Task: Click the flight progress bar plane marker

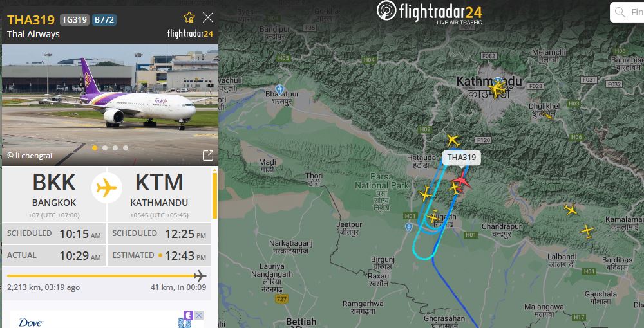Action: tap(200, 275)
